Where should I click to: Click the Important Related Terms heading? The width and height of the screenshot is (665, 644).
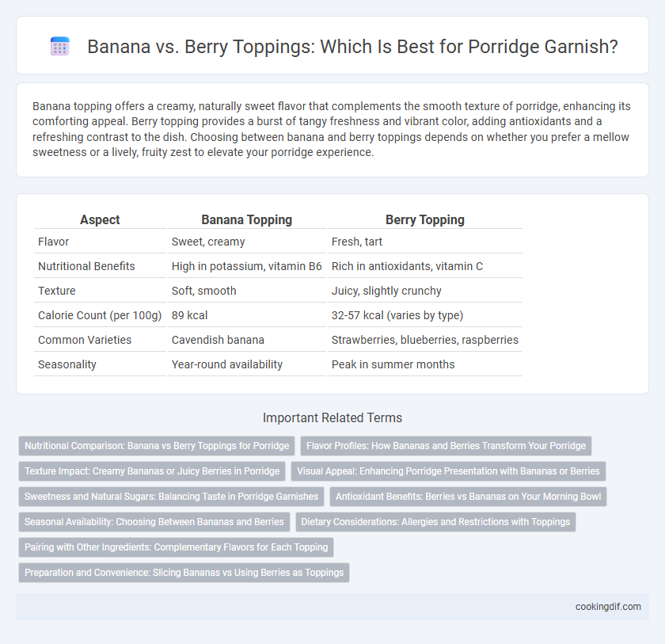[x=332, y=418]
